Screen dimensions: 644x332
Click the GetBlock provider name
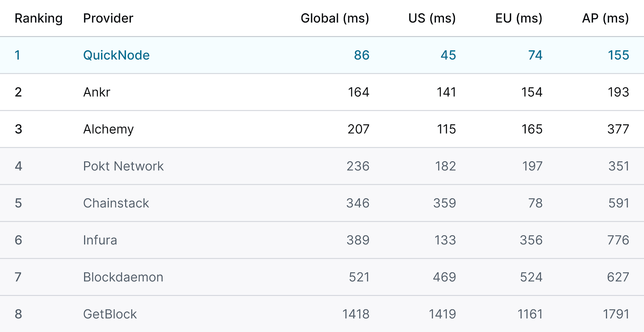point(110,314)
